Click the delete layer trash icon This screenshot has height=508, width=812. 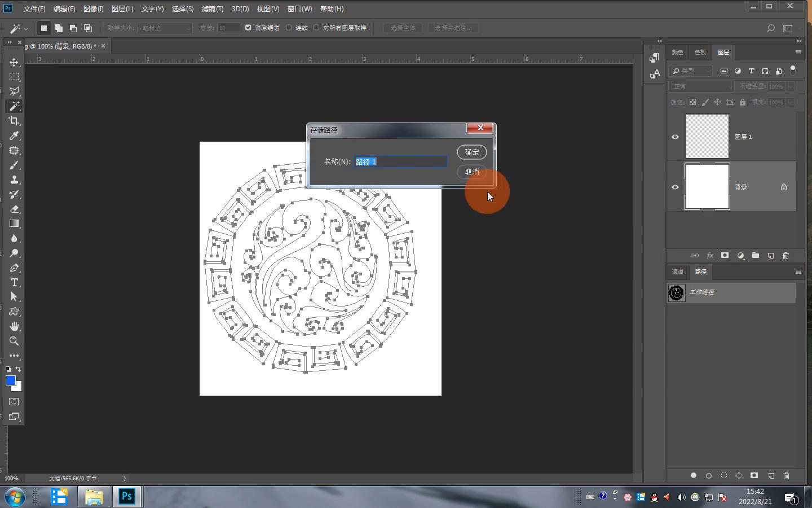785,256
